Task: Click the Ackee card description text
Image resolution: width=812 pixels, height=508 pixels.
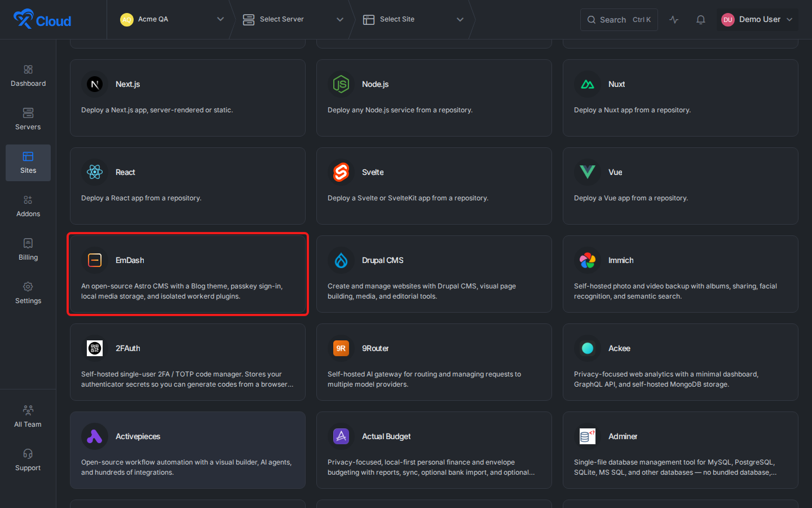Action: (x=667, y=379)
